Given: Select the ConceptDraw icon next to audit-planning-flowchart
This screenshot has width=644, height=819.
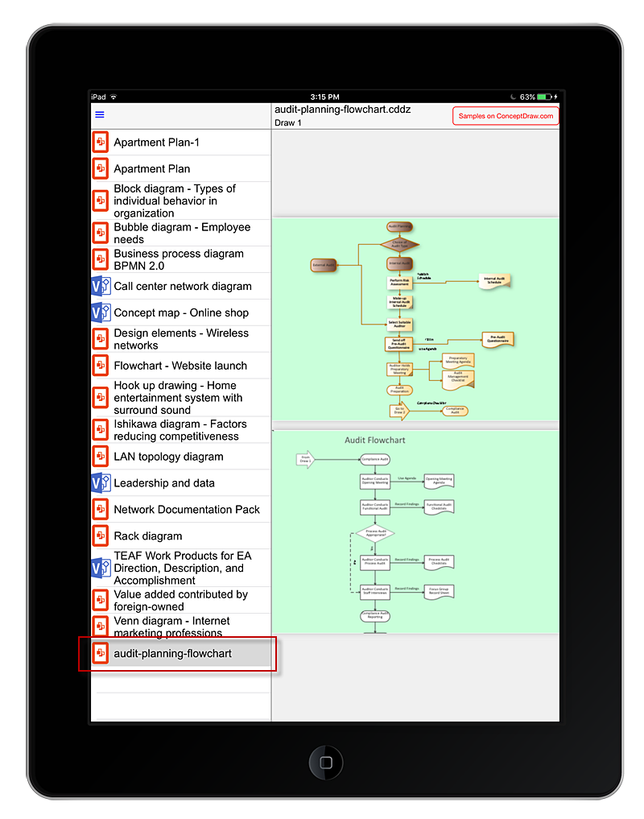Looking at the screenshot, I should pyautogui.click(x=100, y=654).
